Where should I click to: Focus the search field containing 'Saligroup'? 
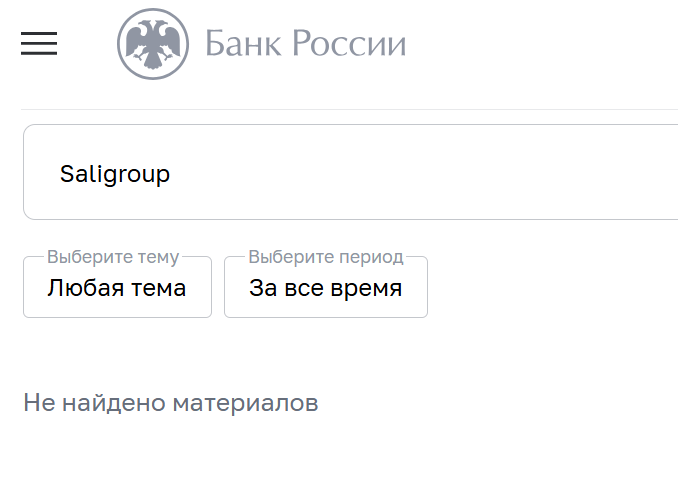pos(350,172)
